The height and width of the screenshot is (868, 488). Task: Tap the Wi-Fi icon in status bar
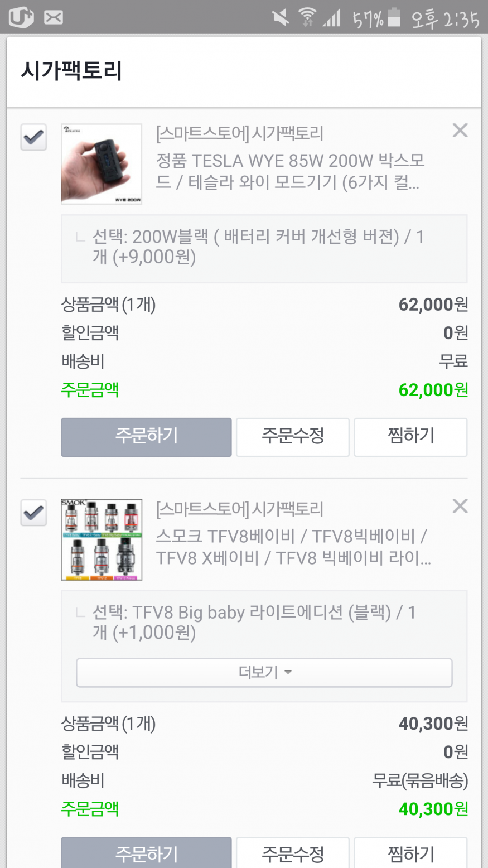[307, 18]
